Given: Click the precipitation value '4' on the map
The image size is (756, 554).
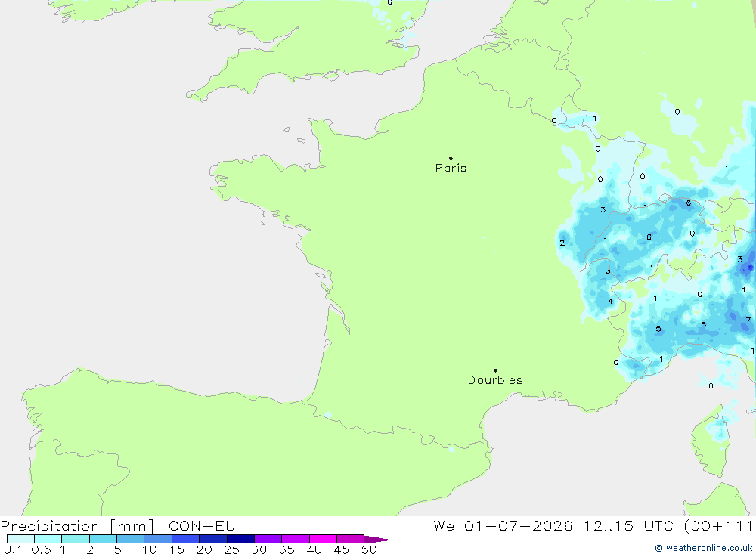Looking at the screenshot, I should point(610,302).
